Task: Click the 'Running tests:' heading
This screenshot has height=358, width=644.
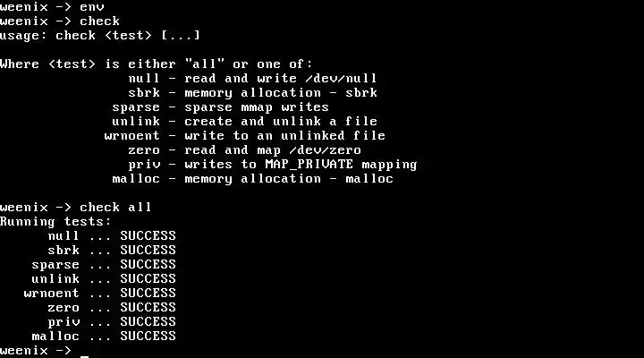Action: [x=55, y=222]
